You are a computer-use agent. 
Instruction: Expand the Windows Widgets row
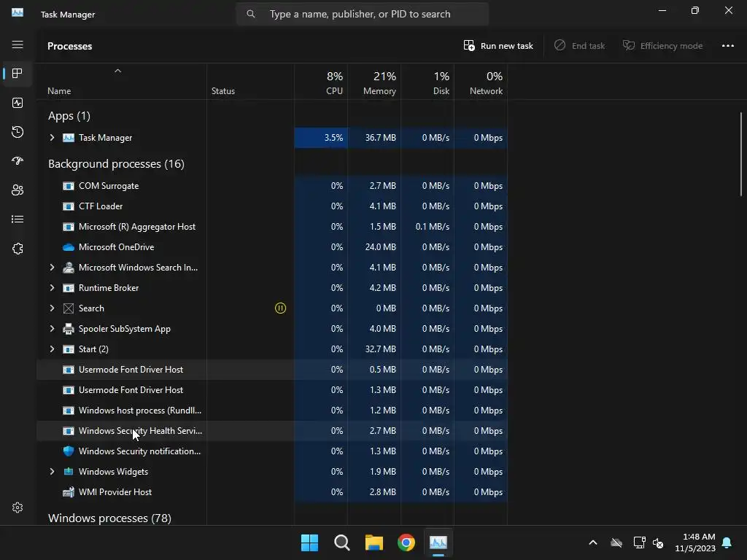coord(52,472)
